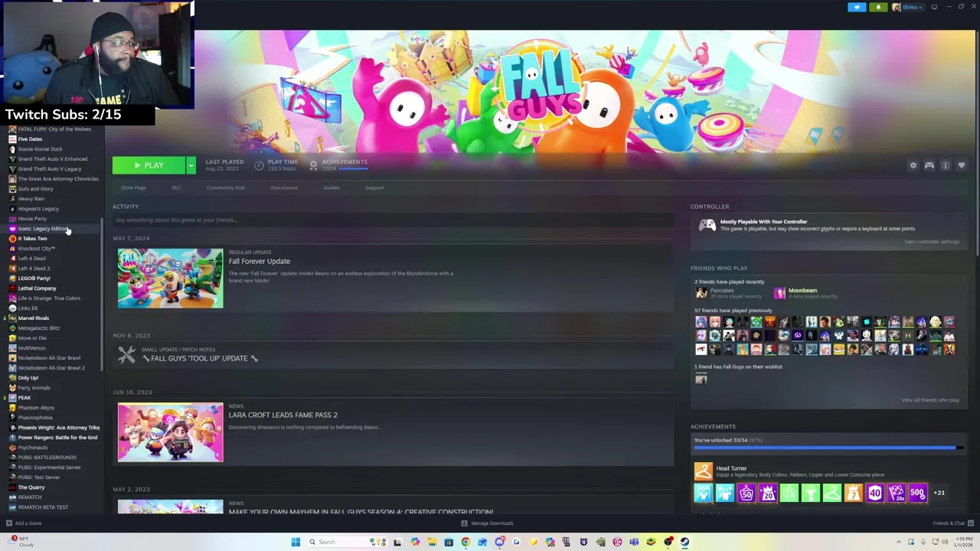Add Fall Guys to favorites with the heart icon
Screen dimensions: 980x551
coord(962,165)
